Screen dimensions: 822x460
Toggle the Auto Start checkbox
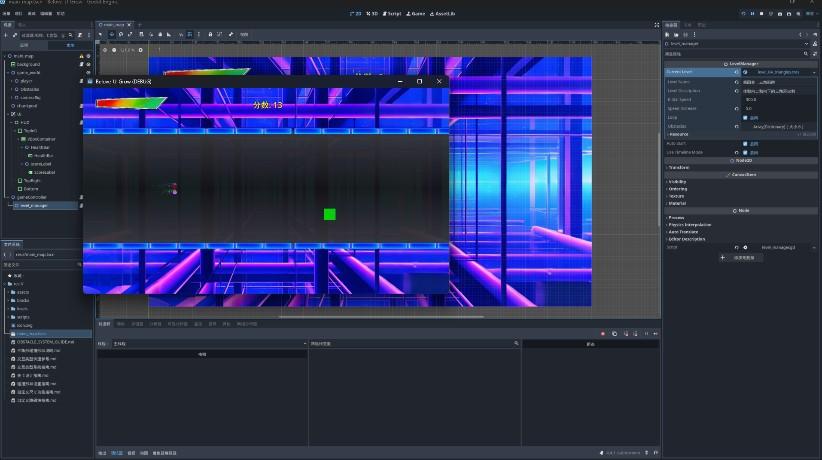coord(744,143)
